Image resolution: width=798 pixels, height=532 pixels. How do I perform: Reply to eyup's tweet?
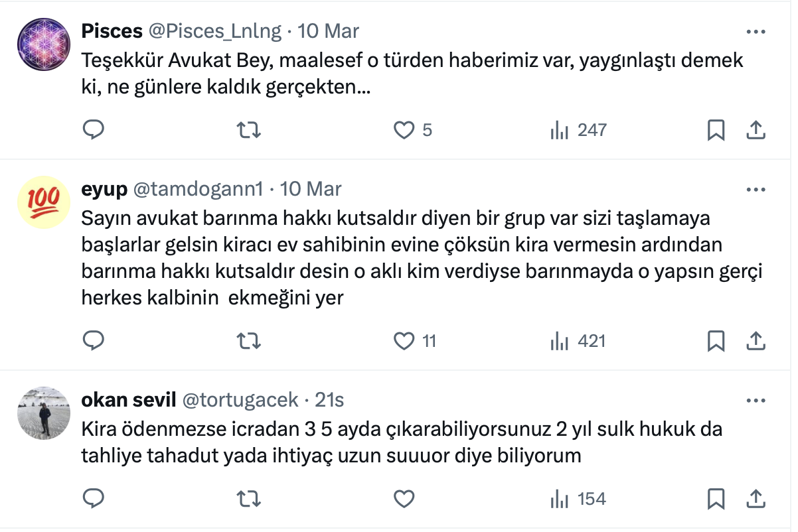(94, 341)
